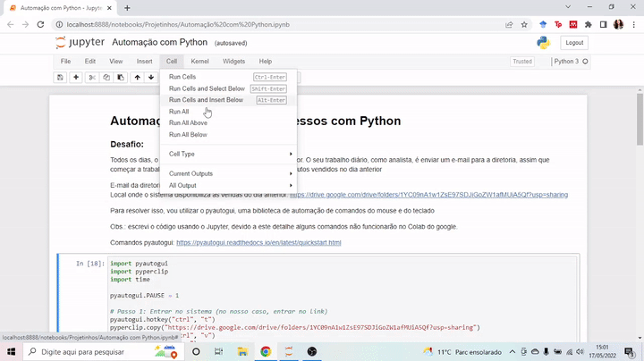Save the notebook with the floppy disk icon

pyautogui.click(x=60, y=77)
